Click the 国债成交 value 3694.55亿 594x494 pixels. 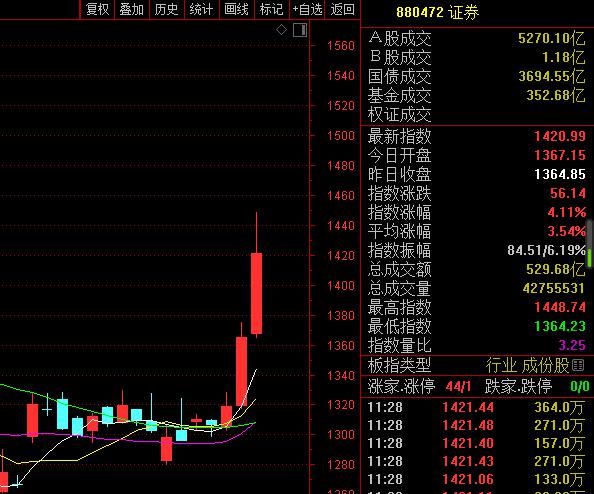(552, 77)
